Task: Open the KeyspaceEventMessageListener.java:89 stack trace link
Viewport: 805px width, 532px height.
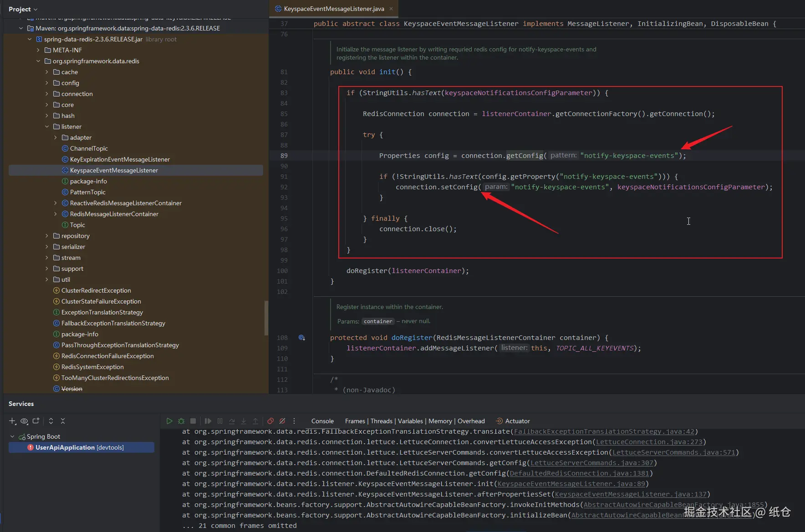Action: point(571,484)
